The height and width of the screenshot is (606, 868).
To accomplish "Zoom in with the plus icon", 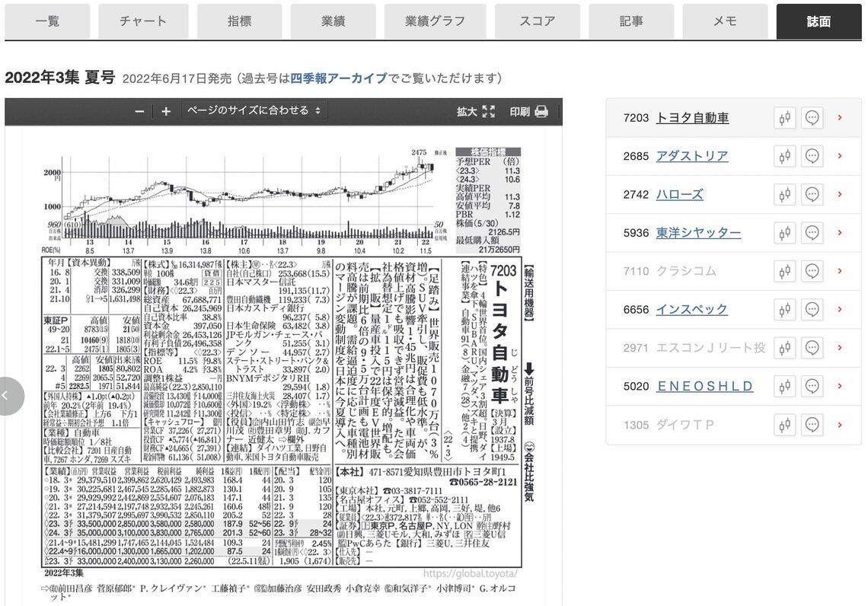I will 166,111.
